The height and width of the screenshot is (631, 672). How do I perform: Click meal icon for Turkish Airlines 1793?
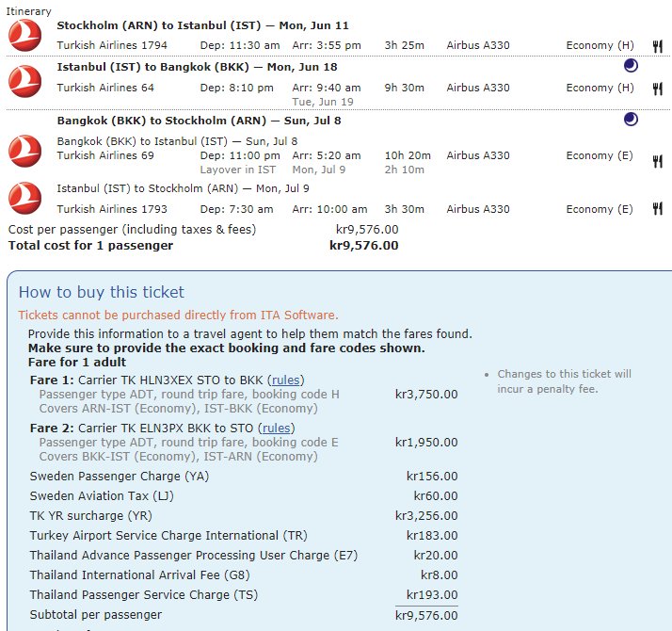coord(657,209)
